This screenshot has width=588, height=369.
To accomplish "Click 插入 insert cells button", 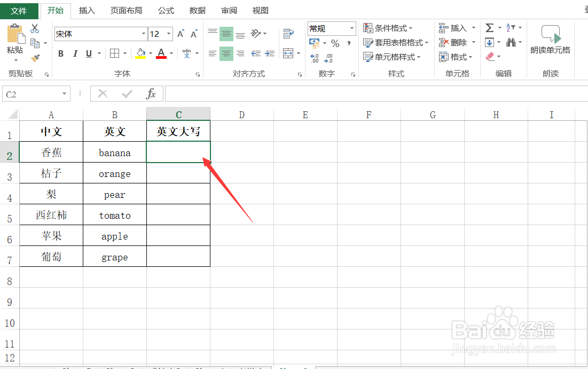I will pyautogui.click(x=453, y=28).
